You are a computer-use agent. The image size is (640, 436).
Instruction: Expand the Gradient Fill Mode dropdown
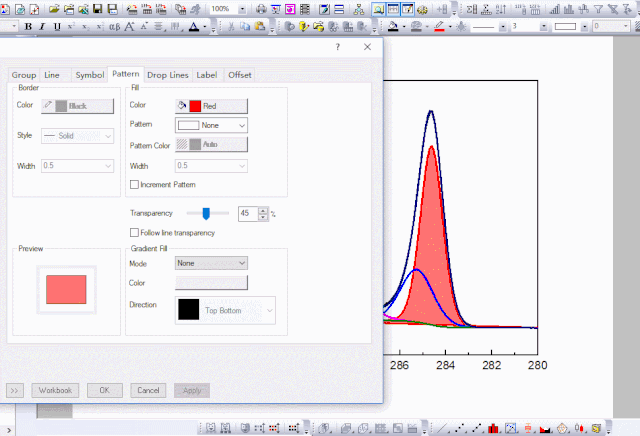click(x=211, y=263)
